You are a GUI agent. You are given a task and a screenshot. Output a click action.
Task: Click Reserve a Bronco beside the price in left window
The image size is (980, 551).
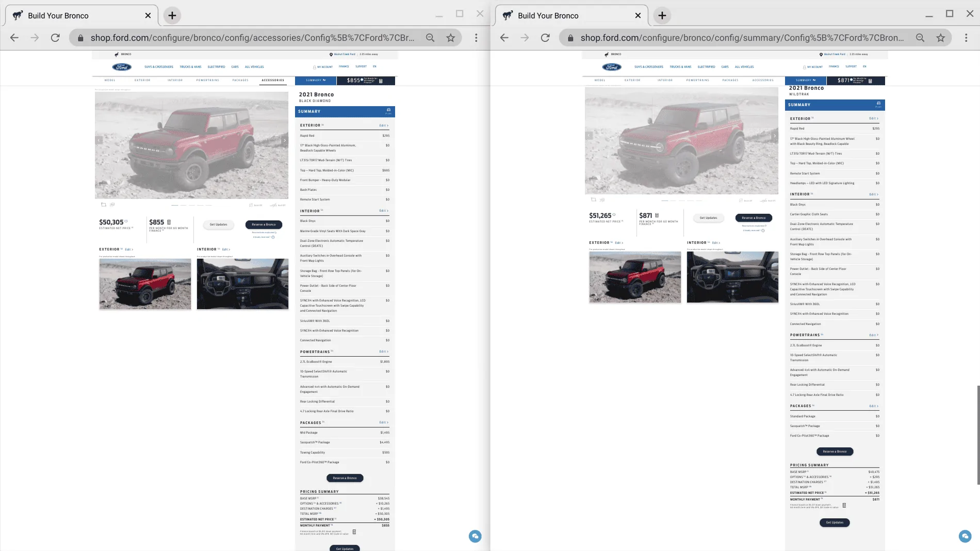[x=264, y=224]
